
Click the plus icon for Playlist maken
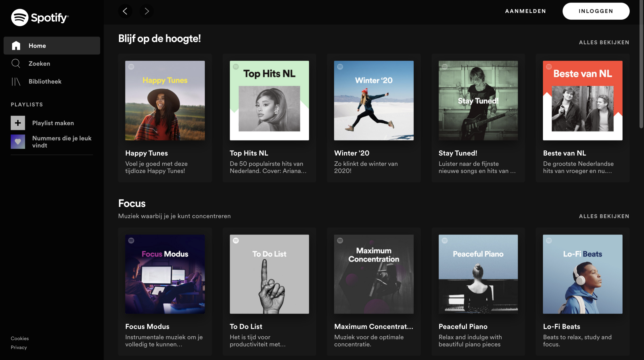[18, 123]
